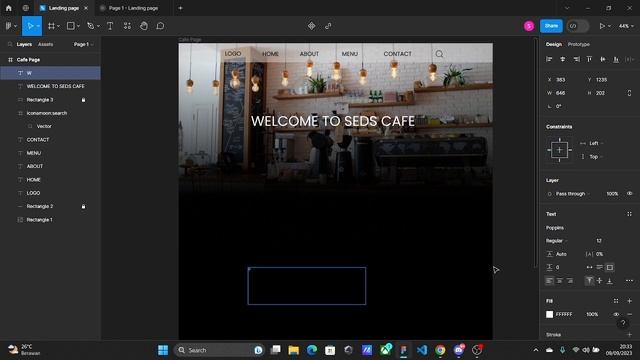Set text vertical align middle
640x360 pixels.
600,281
